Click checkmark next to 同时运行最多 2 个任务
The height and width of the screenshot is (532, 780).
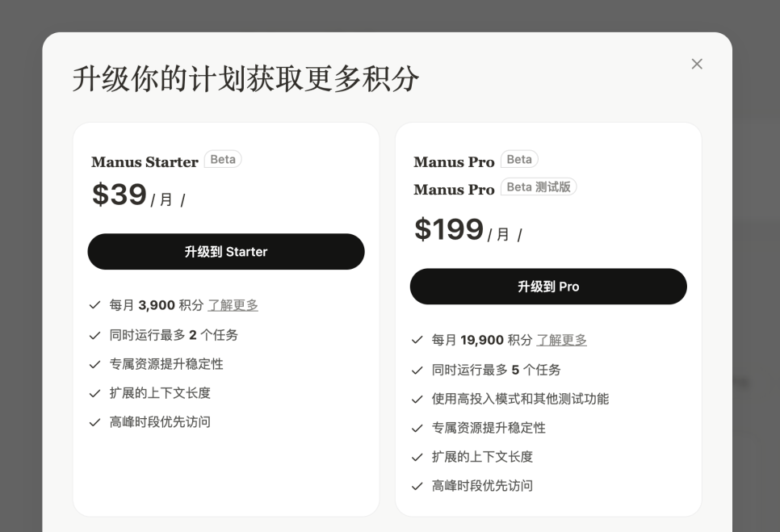tap(94, 335)
